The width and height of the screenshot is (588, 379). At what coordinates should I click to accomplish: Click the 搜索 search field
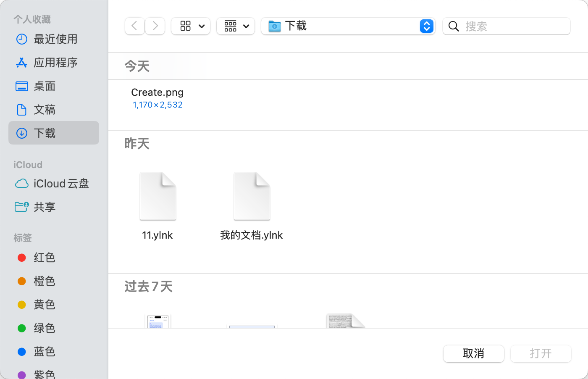[507, 26]
